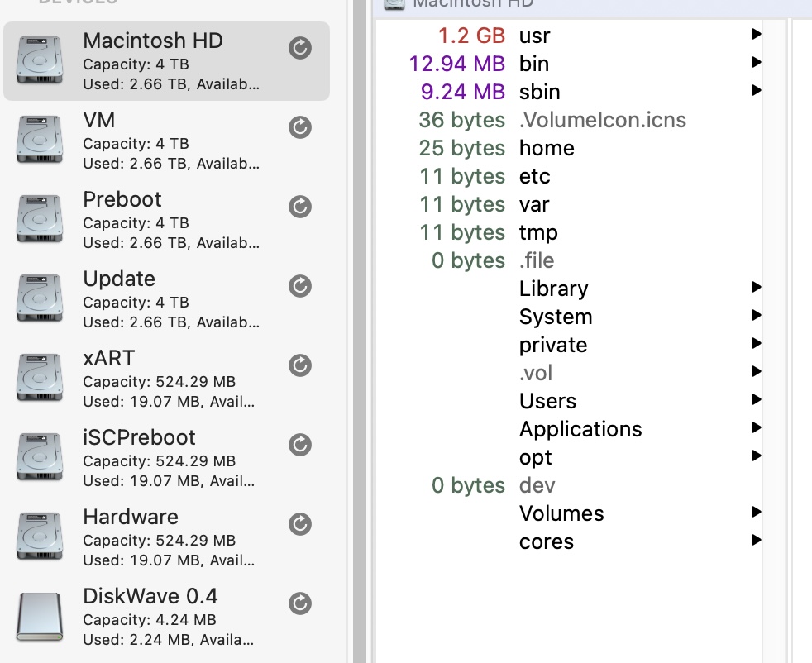Select the Applications folder row
The width and height of the screenshot is (812, 663).
[x=569, y=429]
